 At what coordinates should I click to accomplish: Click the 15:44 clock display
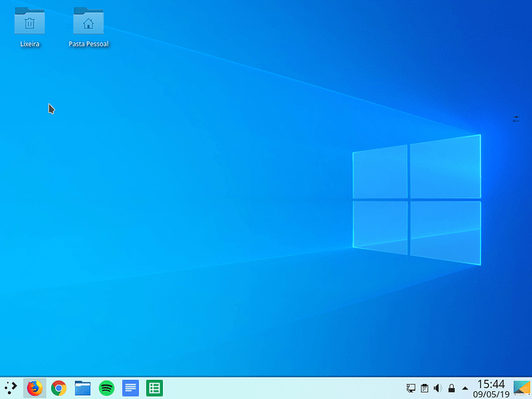coord(491,384)
